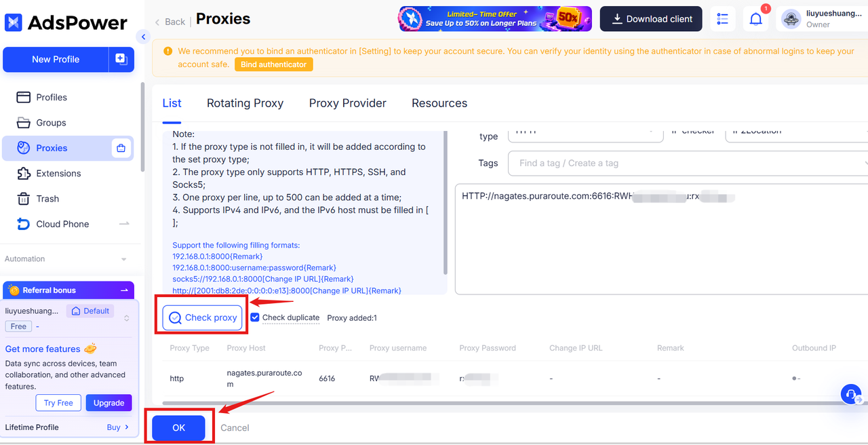Click the Proxies shield icon in sidebar
The width and height of the screenshot is (868, 445).
(24, 148)
